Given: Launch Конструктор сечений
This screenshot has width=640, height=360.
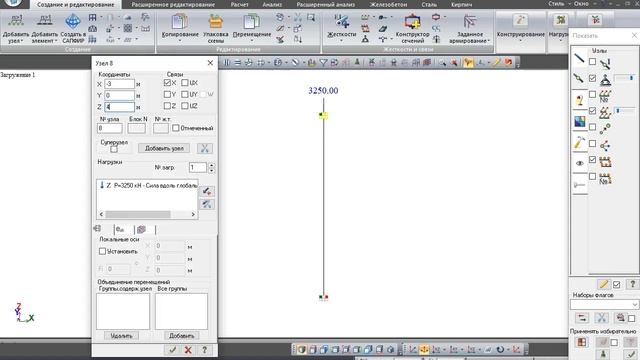Looking at the screenshot, I should 412,22.
